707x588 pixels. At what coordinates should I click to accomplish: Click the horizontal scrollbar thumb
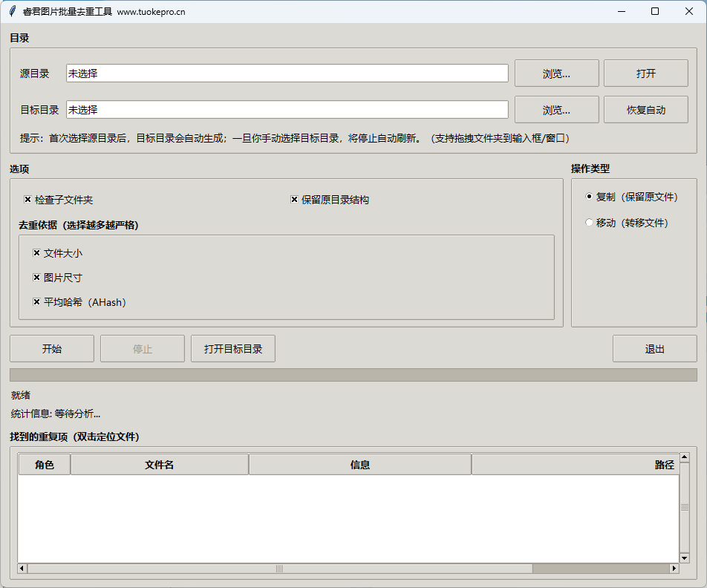[279, 569]
